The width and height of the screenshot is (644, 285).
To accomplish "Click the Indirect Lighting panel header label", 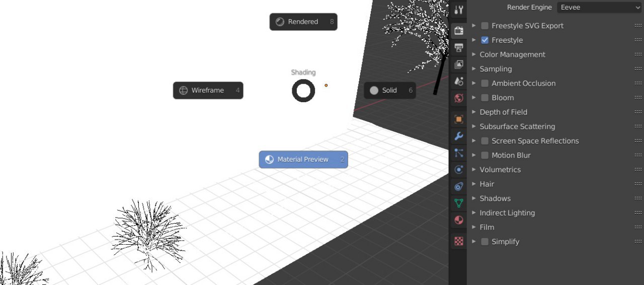I will point(507,213).
